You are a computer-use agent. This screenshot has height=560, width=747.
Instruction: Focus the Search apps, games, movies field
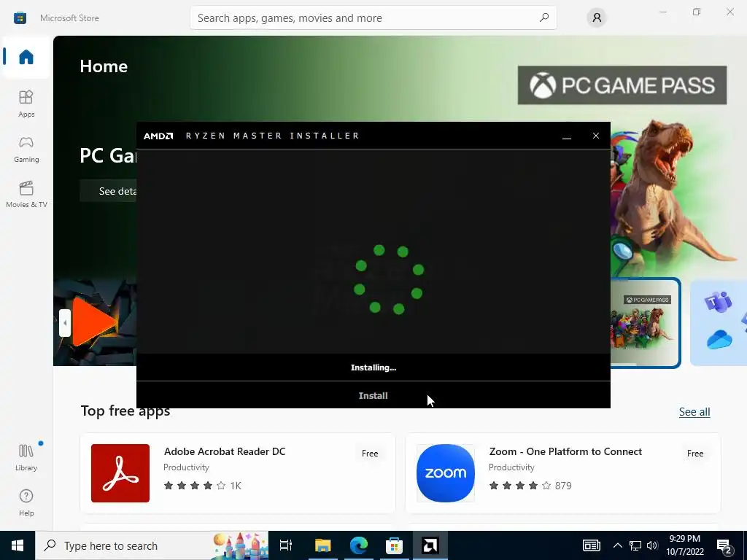373,17
